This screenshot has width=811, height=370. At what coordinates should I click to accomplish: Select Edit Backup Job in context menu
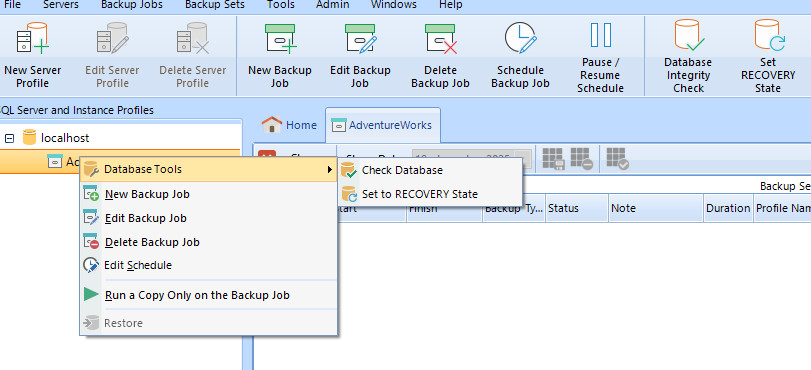coord(208,218)
